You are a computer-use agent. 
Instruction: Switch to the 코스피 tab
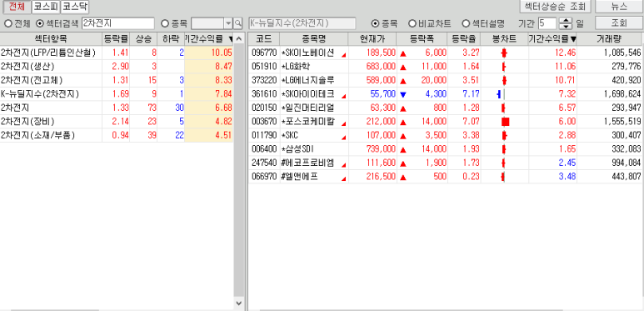46,7
